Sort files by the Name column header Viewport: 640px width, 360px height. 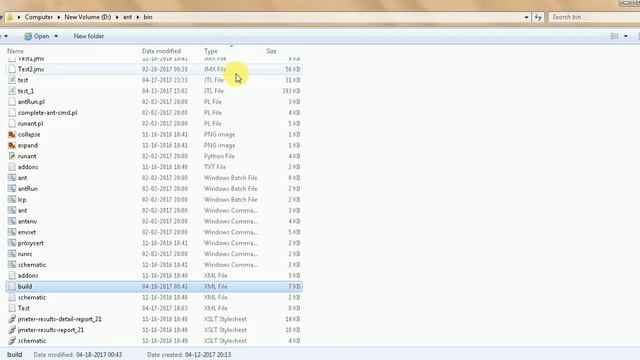pyautogui.click(x=16, y=51)
